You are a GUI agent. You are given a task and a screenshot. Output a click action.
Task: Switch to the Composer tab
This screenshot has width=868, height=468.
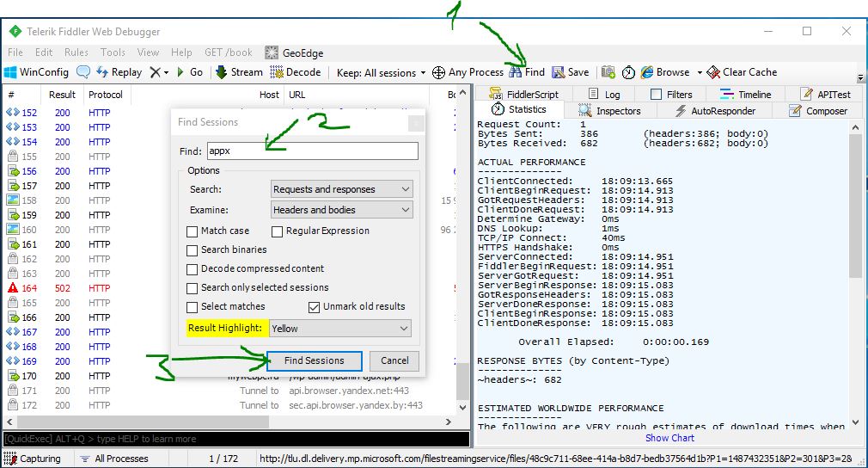tap(819, 111)
